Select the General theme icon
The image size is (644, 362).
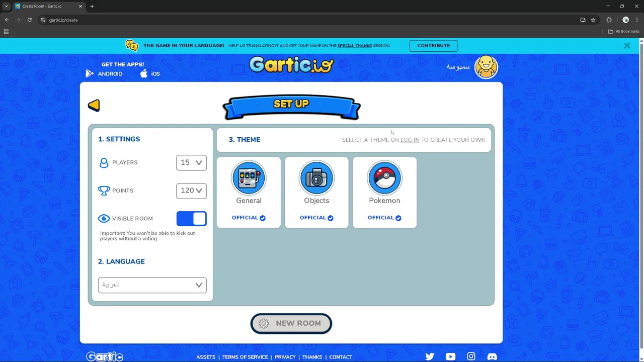click(249, 177)
